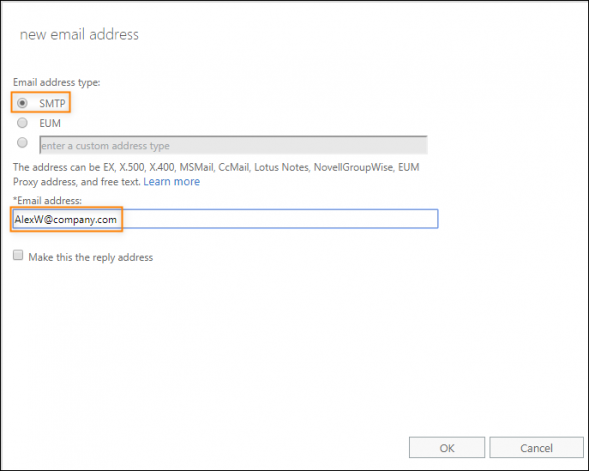
Task: Open the Learn more link
Action: pyautogui.click(x=172, y=182)
